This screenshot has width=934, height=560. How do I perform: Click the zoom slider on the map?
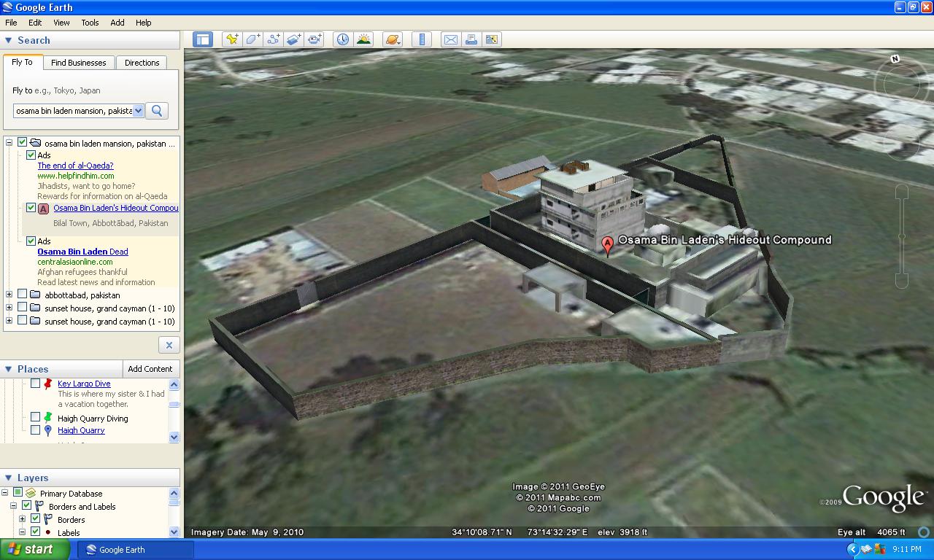pos(902,236)
